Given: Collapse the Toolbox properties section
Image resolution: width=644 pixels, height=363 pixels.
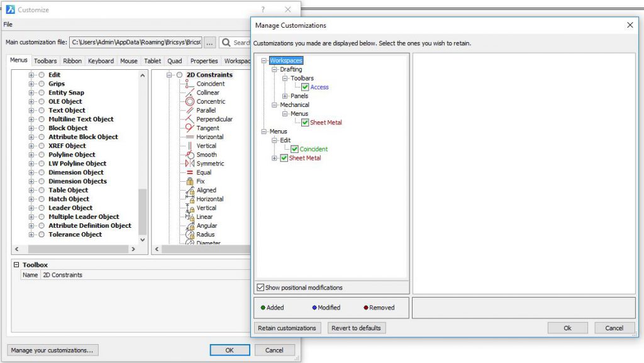Looking at the screenshot, I should 16,265.
